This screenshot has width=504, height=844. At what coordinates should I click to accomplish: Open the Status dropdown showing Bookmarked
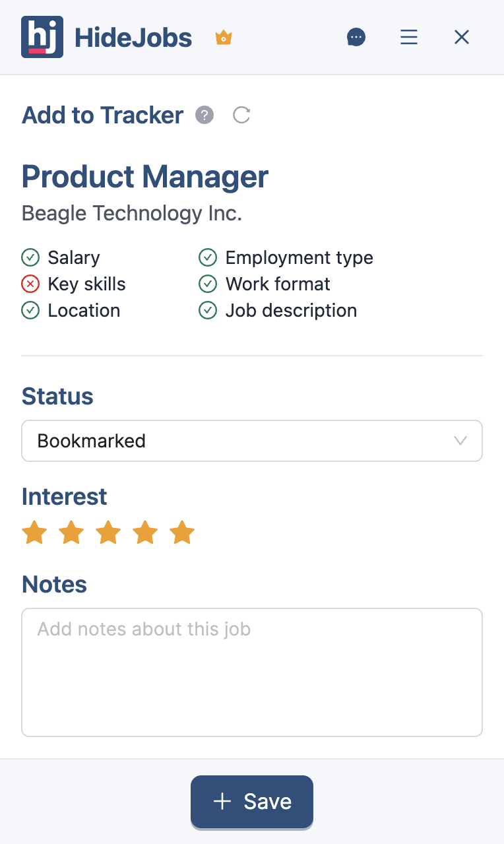[252, 441]
